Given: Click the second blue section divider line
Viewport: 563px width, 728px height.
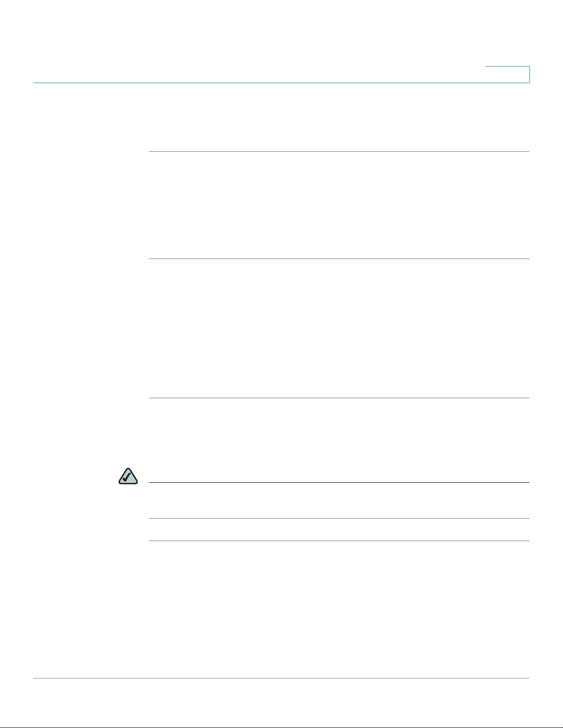Looking at the screenshot, I should click(x=339, y=259).
